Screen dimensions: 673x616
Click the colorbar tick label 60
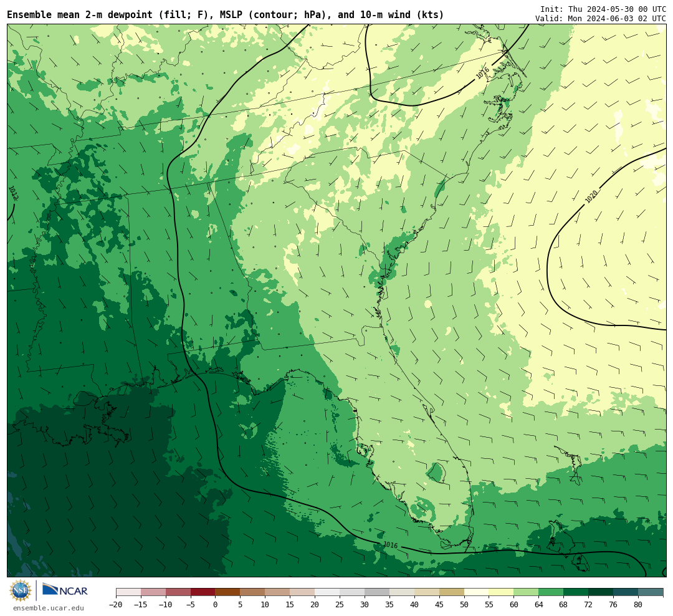(x=513, y=605)
